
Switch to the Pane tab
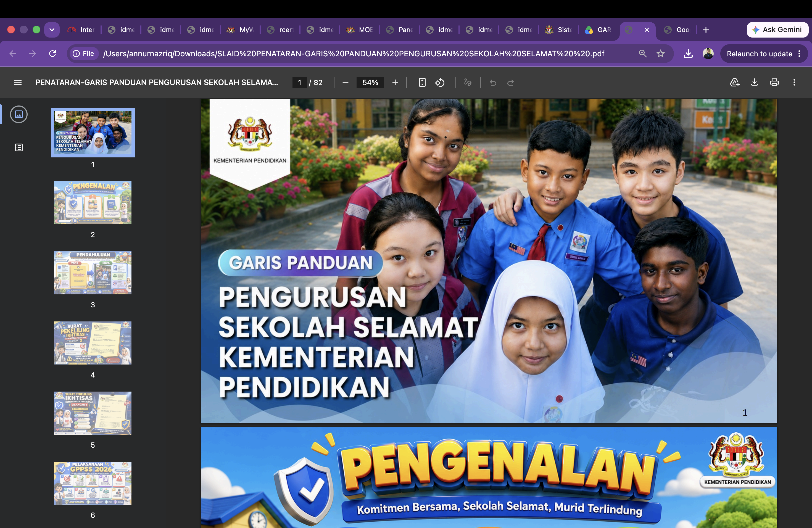tap(399, 30)
